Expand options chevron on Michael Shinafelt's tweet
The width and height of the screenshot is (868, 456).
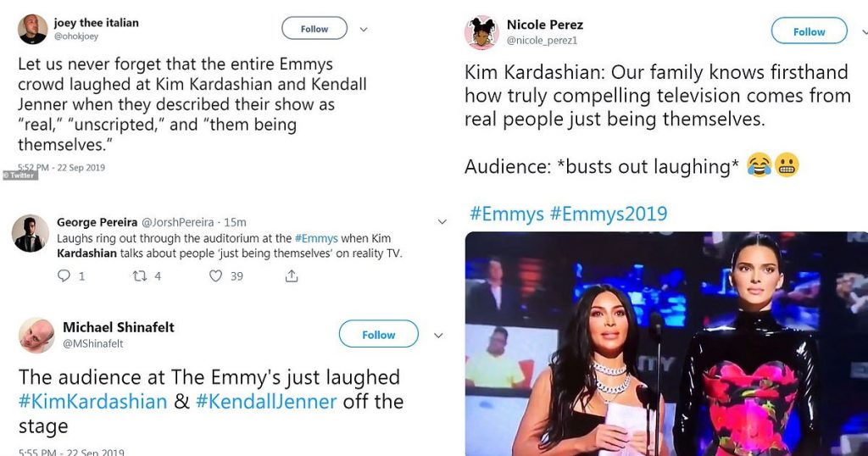coord(438,335)
